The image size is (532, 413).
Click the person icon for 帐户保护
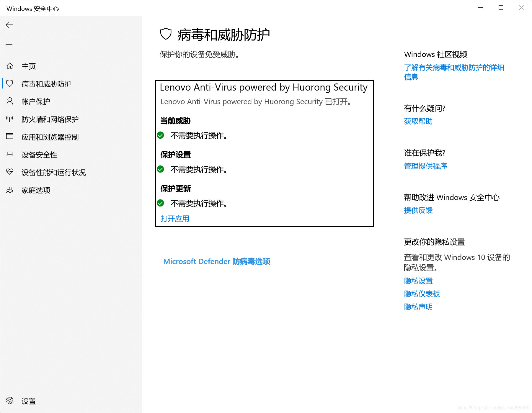pos(10,101)
